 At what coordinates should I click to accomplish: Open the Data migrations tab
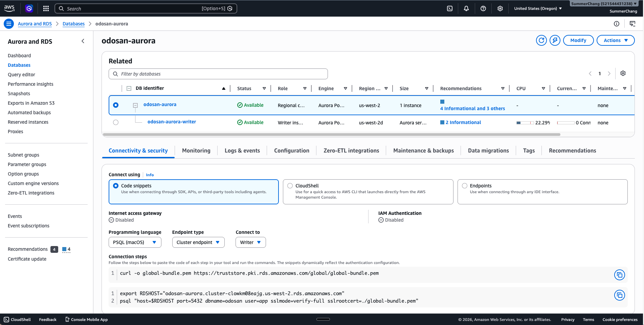tap(488, 151)
